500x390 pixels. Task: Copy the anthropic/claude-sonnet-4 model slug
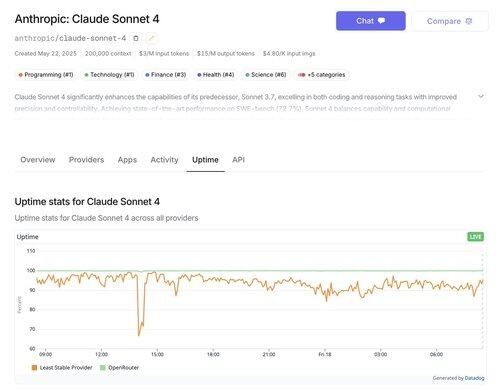[136, 38]
